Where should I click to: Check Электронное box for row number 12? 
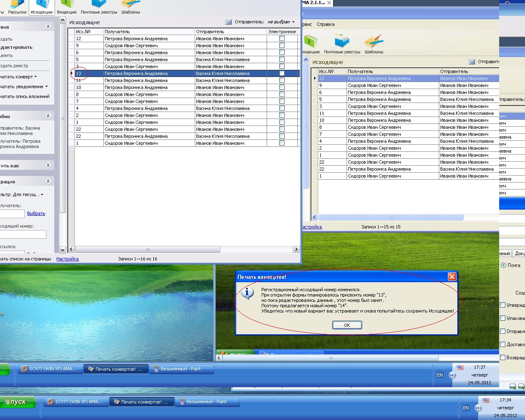pyautogui.click(x=282, y=39)
